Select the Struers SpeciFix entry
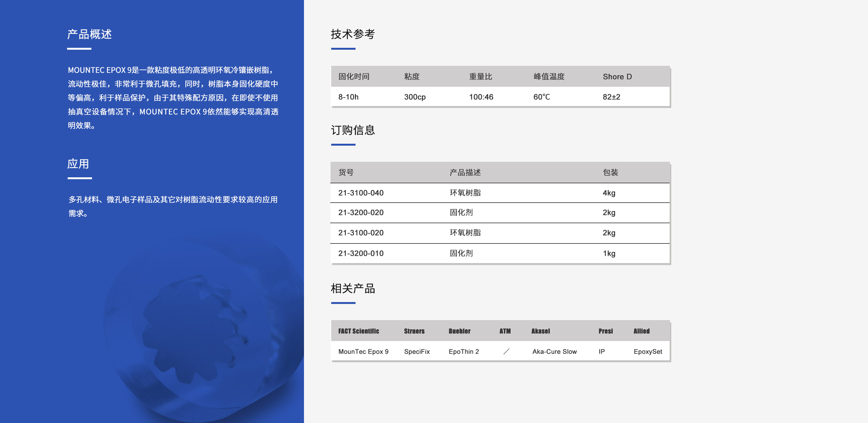Screen dimensions: 868x423 tap(417, 351)
